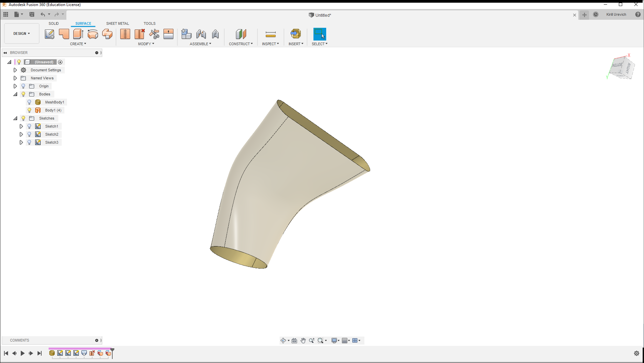Viewport: 644px width, 363px height.
Task: Select the surface Revolve tool
Action: [93, 34]
